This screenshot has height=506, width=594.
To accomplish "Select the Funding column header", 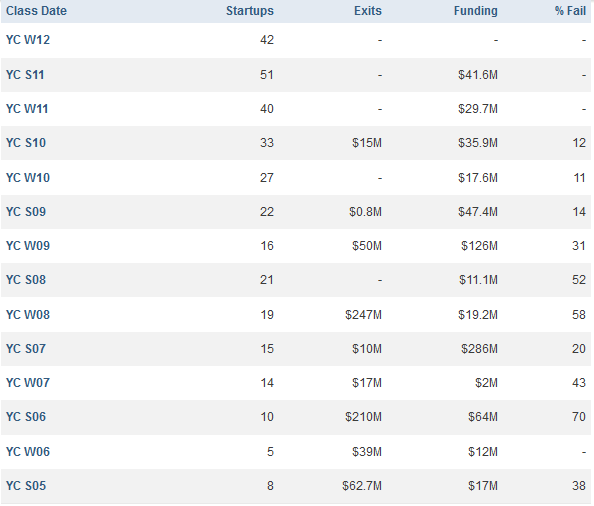I will pyautogui.click(x=475, y=11).
